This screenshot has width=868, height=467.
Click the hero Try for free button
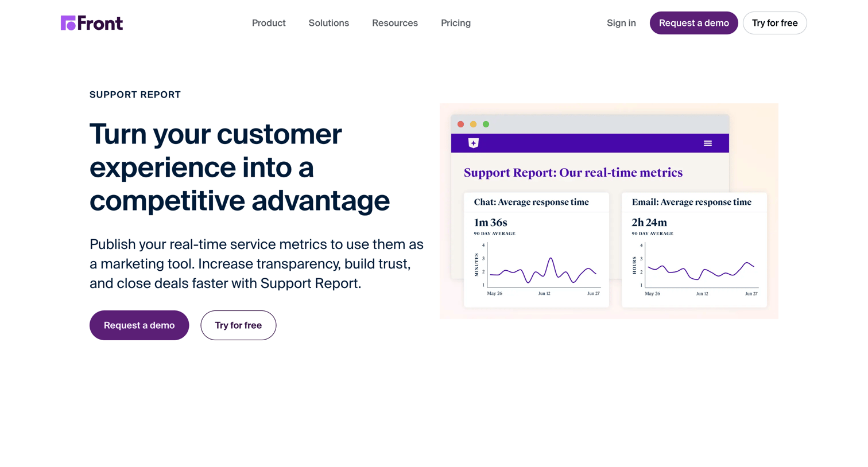point(238,325)
